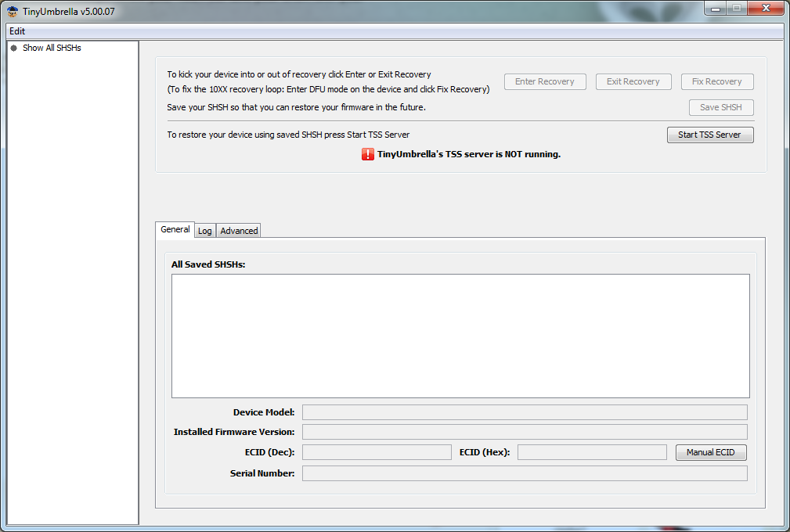Minimize the TinyUmbrella window
The width and height of the screenshot is (790, 532).
point(716,8)
